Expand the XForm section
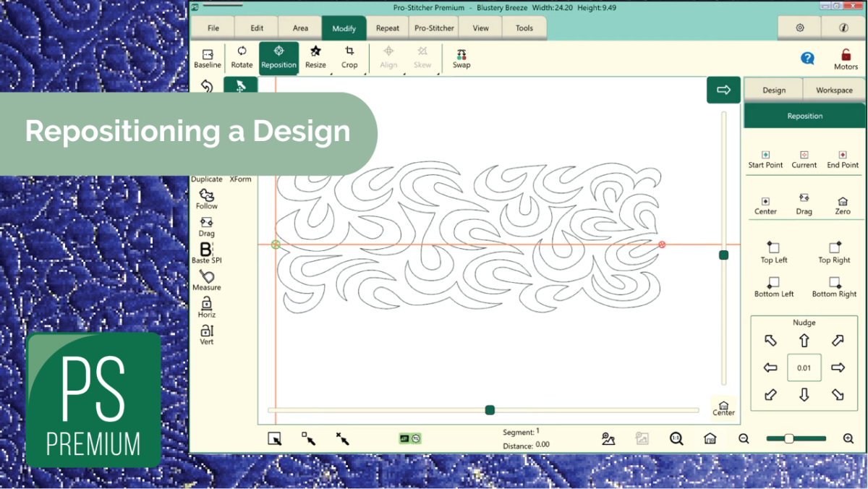The image size is (868, 489). click(240, 179)
